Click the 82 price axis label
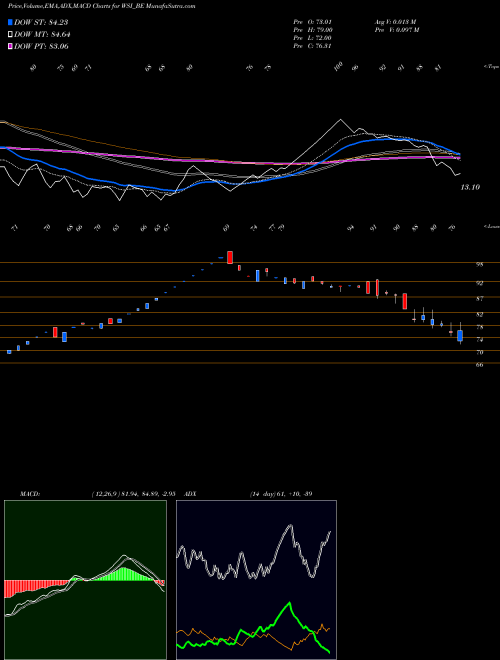Image resolution: width=500 pixels, height=660 pixels. 479,314
